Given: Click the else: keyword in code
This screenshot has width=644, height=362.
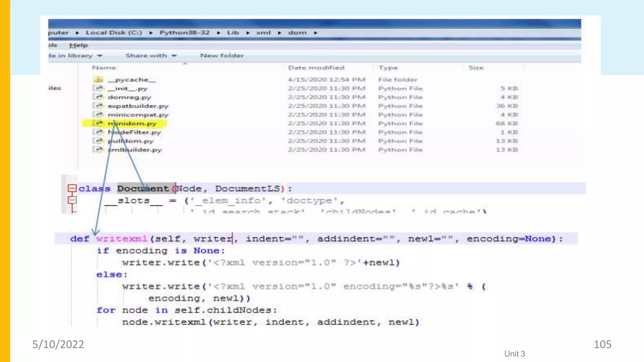Looking at the screenshot, I should click(x=112, y=275).
